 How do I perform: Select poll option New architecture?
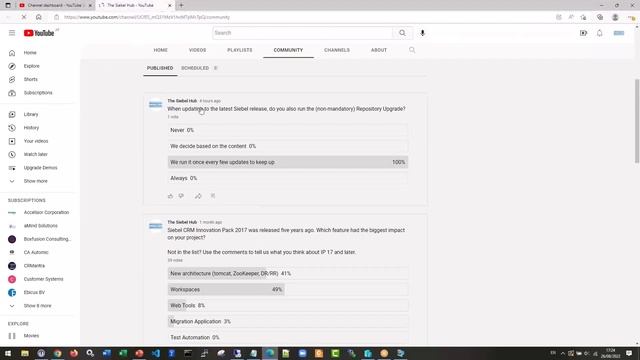[x=288, y=273]
